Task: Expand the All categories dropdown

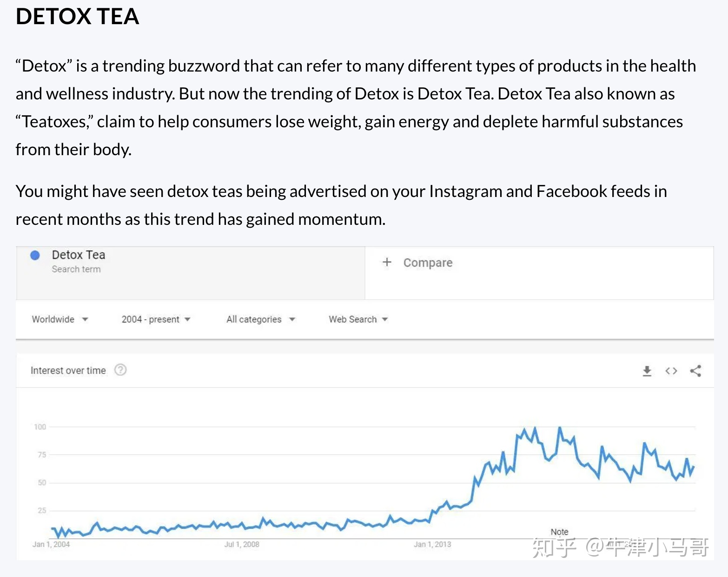Action: point(260,319)
